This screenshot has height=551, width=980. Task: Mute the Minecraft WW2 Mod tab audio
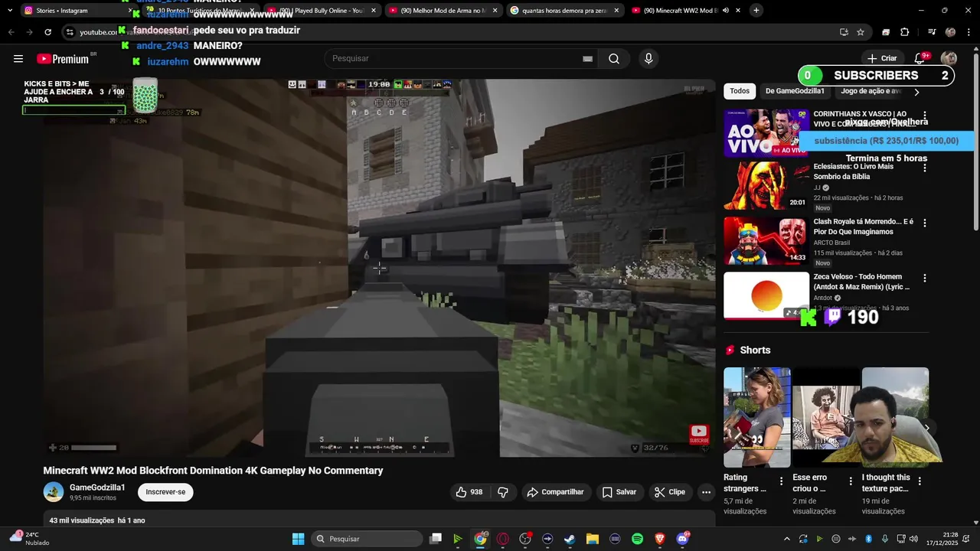click(725, 11)
